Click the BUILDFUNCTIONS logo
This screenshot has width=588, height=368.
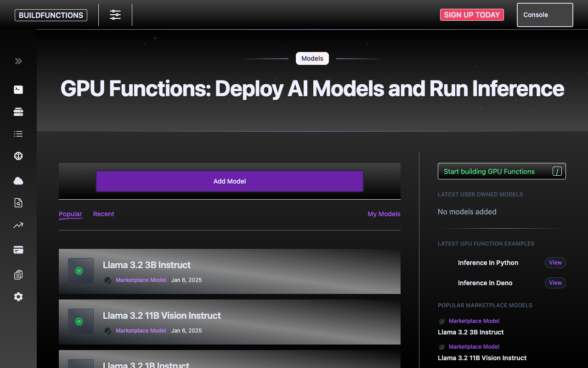point(51,15)
